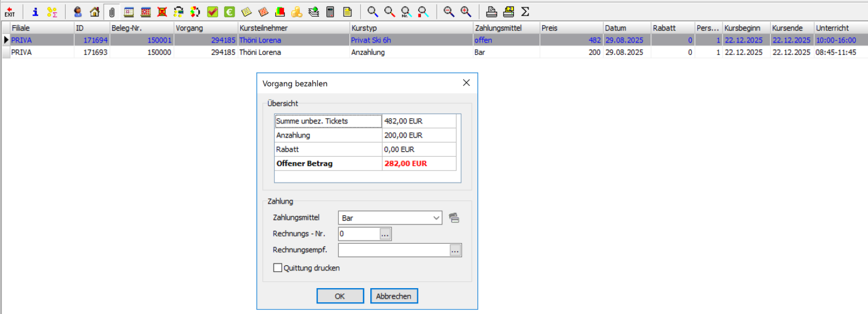The image size is (868, 314).
Task: Click the Abbrechen button
Action: click(x=394, y=296)
